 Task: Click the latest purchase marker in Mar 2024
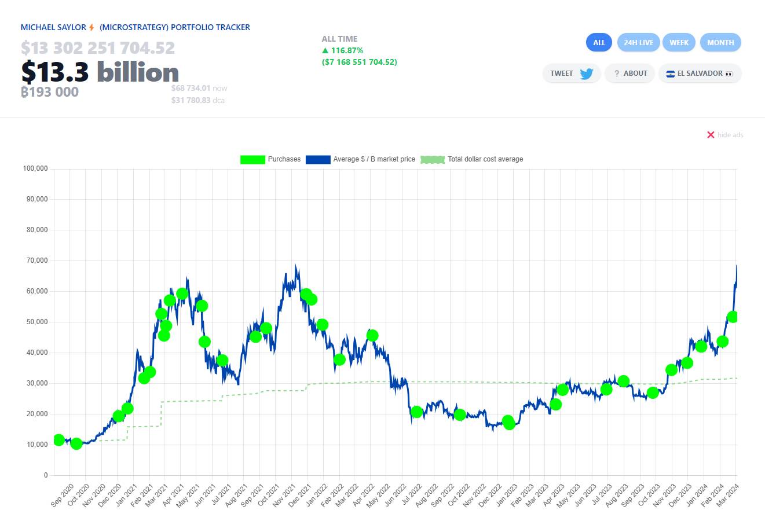point(733,317)
